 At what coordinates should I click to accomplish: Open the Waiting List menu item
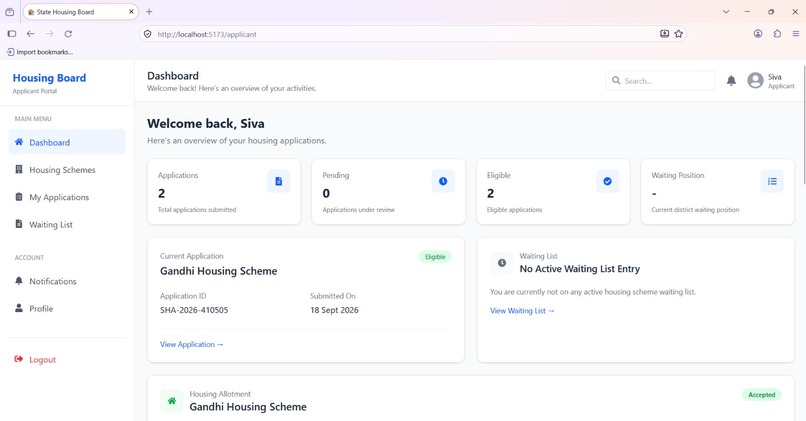[x=67, y=225]
